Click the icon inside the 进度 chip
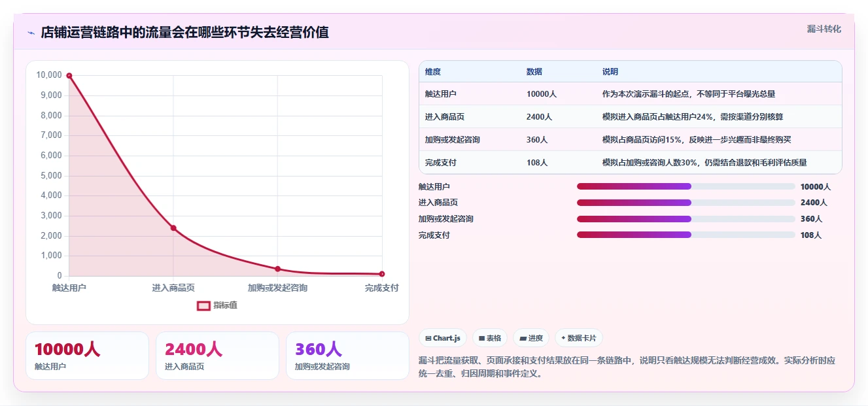The width and height of the screenshot is (868, 406). [523, 338]
